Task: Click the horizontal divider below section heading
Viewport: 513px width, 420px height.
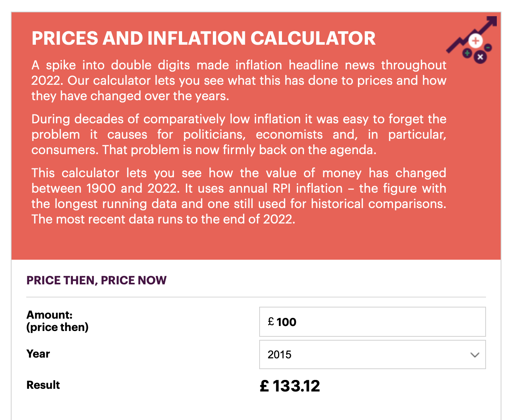Action: click(256, 297)
